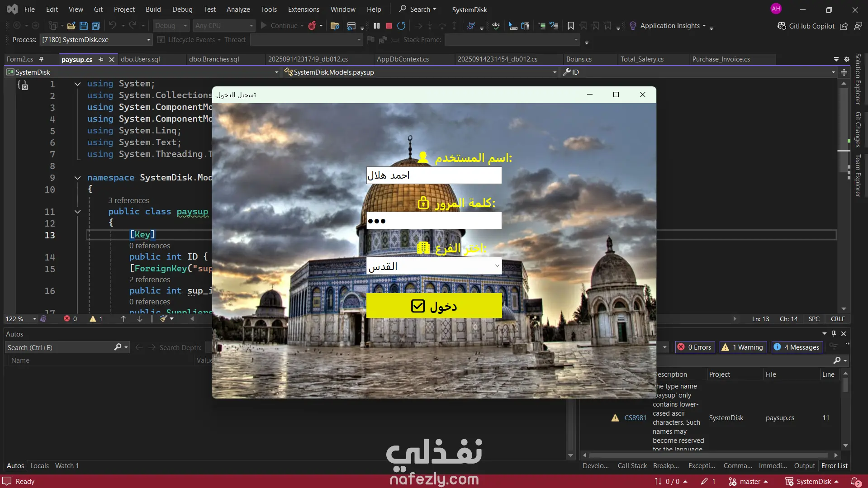The width and height of the screenshot is (868, 488).
Task: Expand the Search dropdown in title bar
Action: (435, 9)
